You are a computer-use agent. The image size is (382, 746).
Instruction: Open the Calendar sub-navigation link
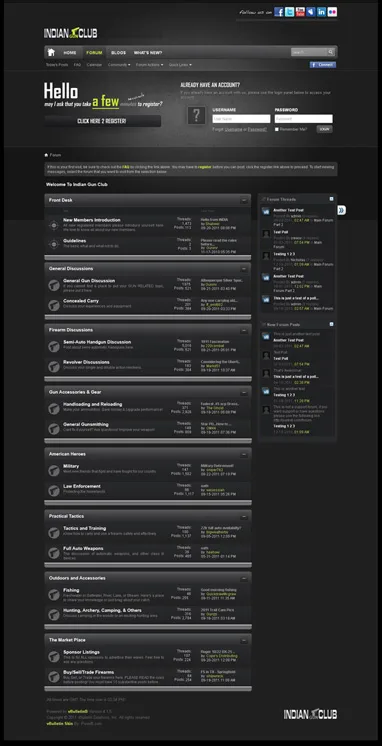click(94, 65)
